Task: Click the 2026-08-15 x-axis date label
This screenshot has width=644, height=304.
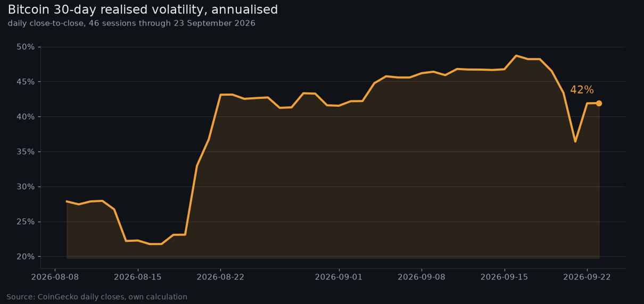Action: tap(137, 277)
